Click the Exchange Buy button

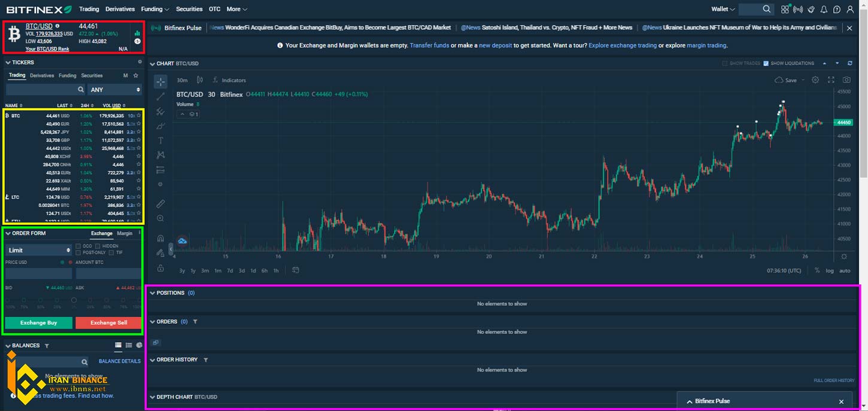[38, 322]
